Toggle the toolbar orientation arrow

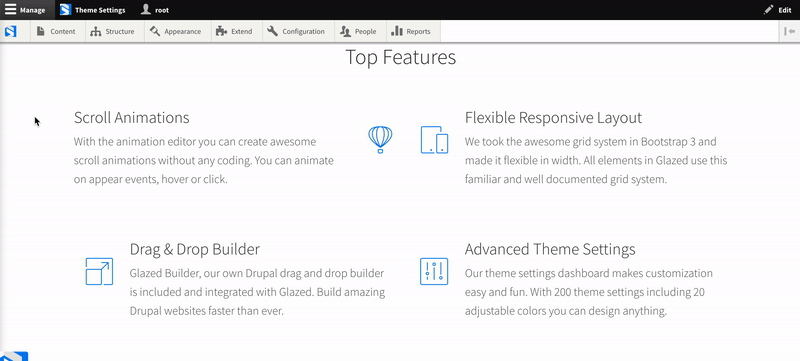tap(790, 31)
